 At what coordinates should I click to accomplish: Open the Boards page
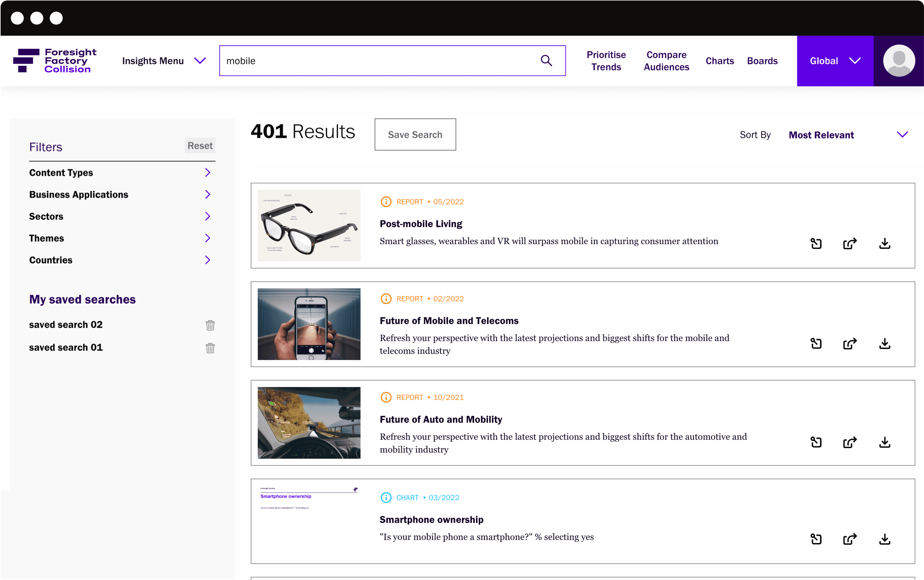pos(762,61)
